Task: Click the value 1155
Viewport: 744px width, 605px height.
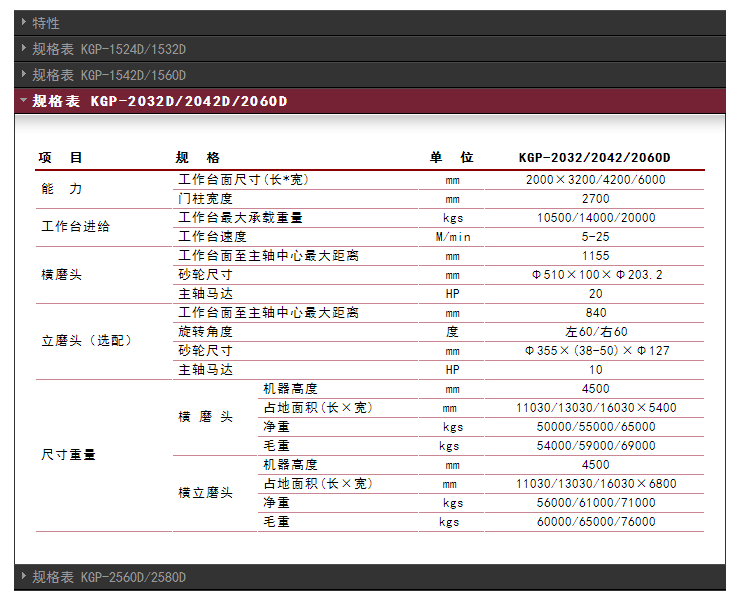Action: pos(595,256)
